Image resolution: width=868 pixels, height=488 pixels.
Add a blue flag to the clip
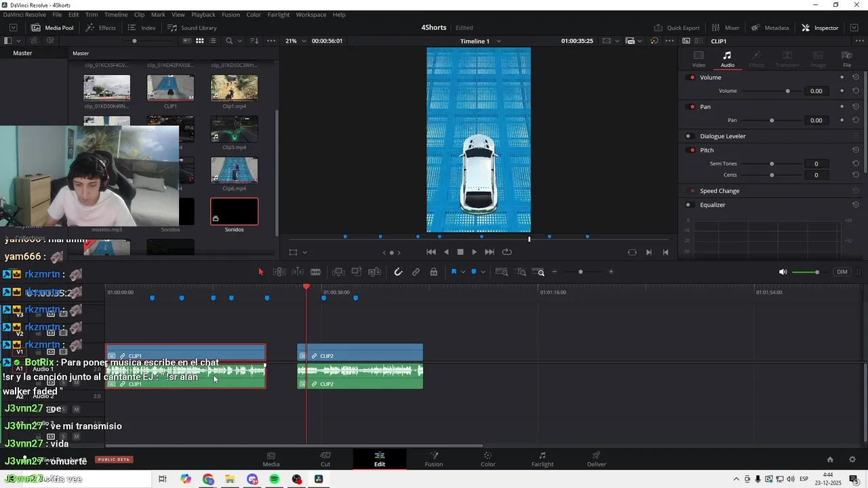click(x=454, y=272)
